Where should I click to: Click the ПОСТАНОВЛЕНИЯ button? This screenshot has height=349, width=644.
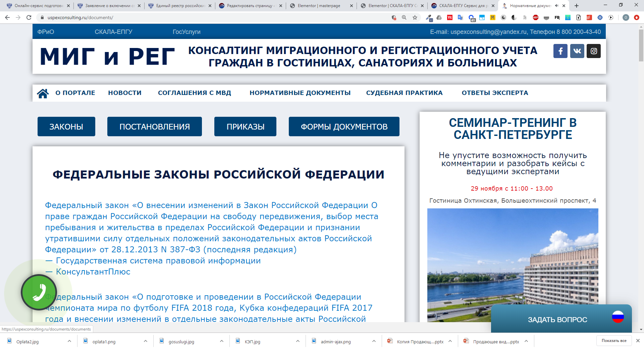pos(155,127)
